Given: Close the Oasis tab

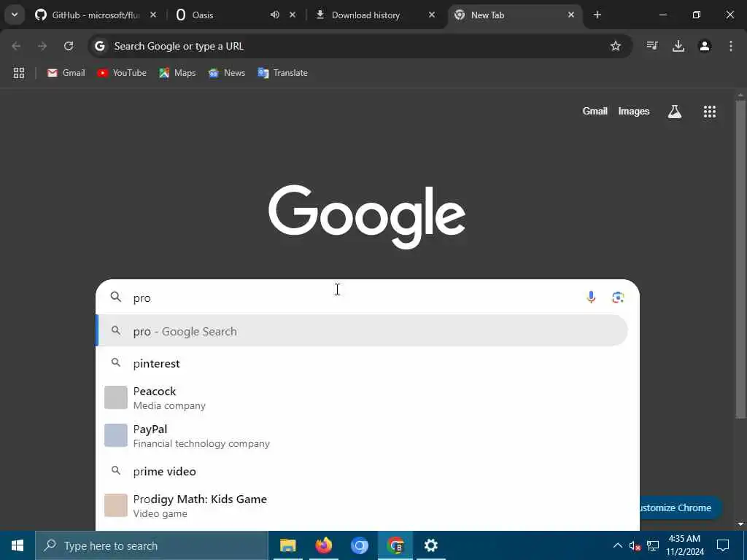Looking at the screenshot, I should (293, 15).
